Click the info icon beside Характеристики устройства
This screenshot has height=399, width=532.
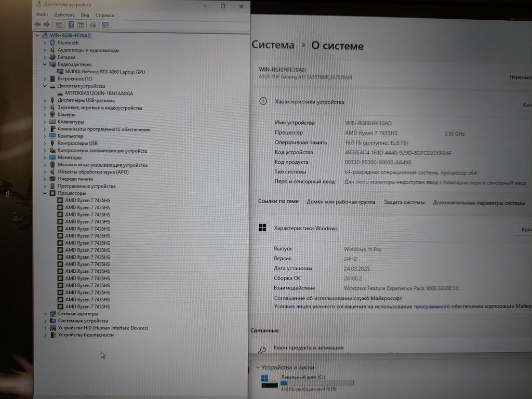pos(263,102)
